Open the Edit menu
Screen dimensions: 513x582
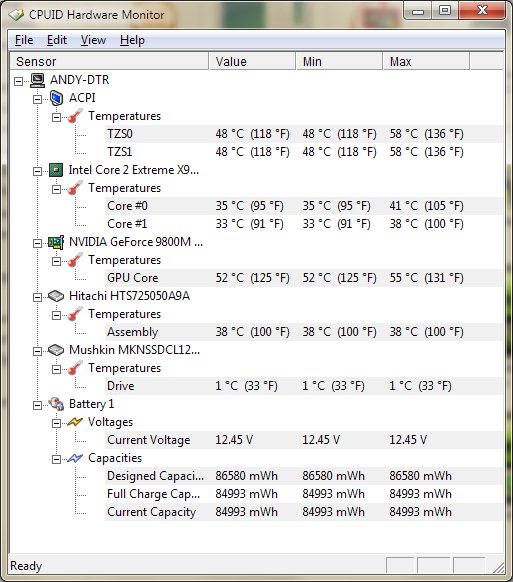coord(57,40)
